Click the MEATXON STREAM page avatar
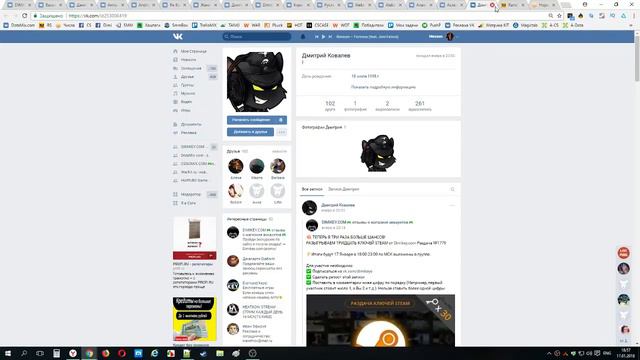The height and width of the screenshot is (360, 640). 233,309
